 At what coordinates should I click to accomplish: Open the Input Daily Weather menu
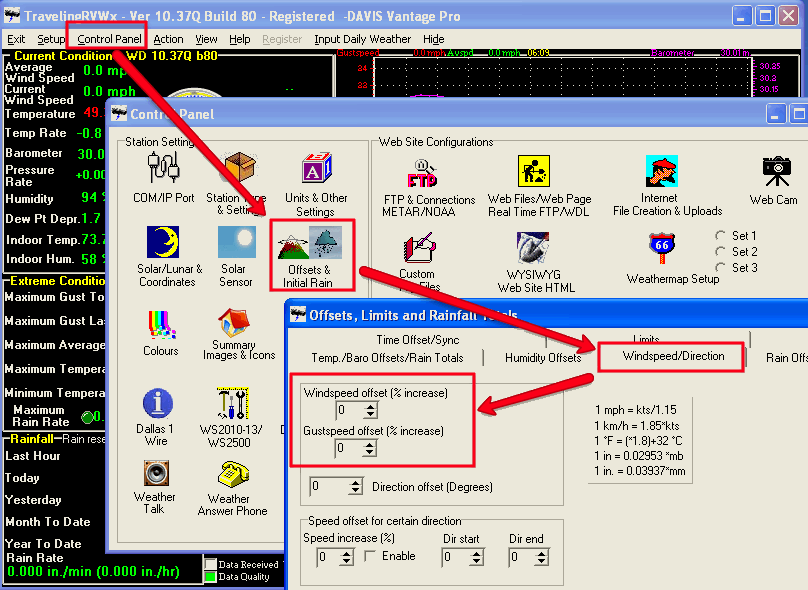[362, 39]
